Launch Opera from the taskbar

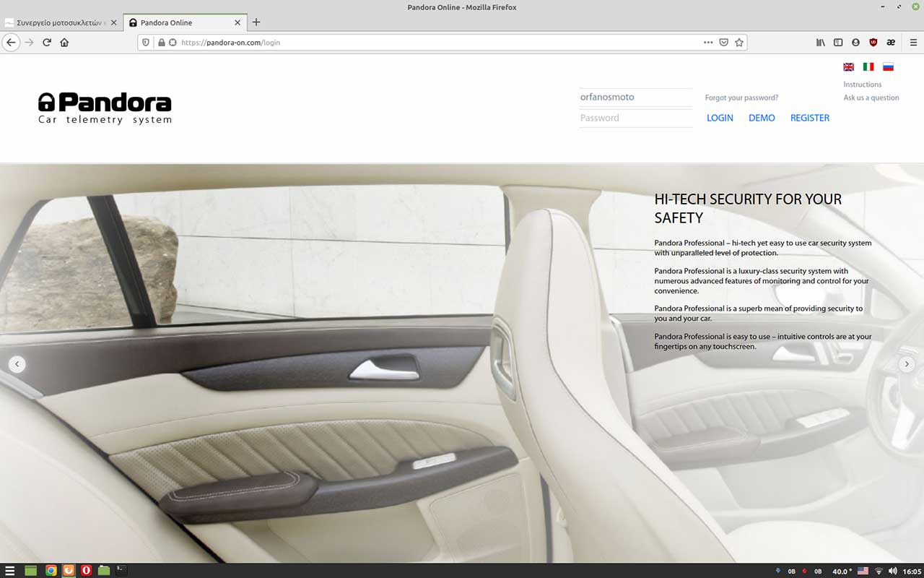click(86, 570)
